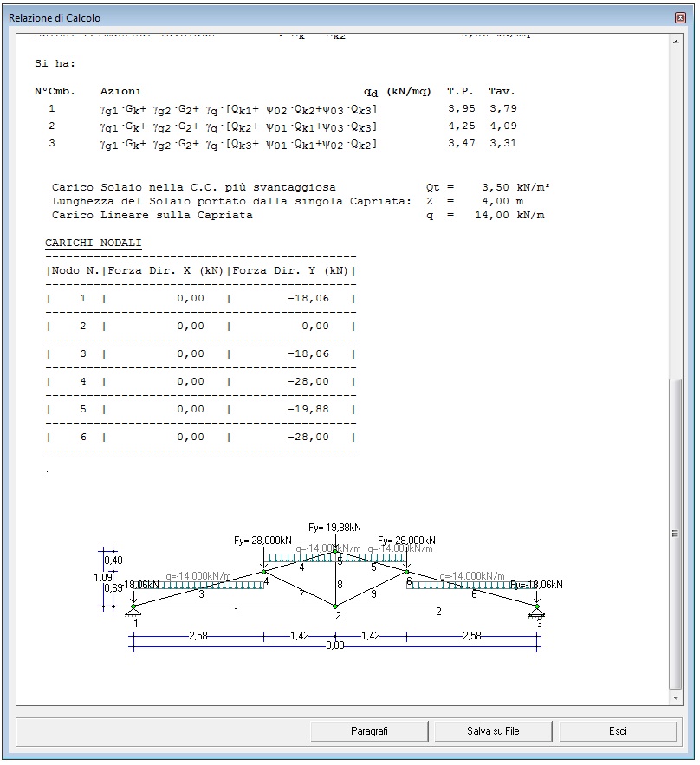Select the q value 14,00 kN/m
This screenshot has width=700, height=765.
tap(509, 215)
